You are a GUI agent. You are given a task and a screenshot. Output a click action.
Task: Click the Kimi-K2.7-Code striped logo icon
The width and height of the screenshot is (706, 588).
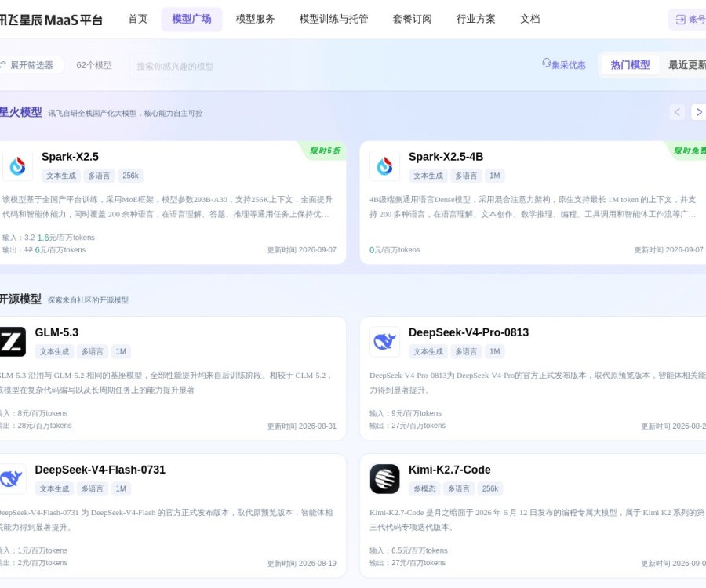[384, 479]
